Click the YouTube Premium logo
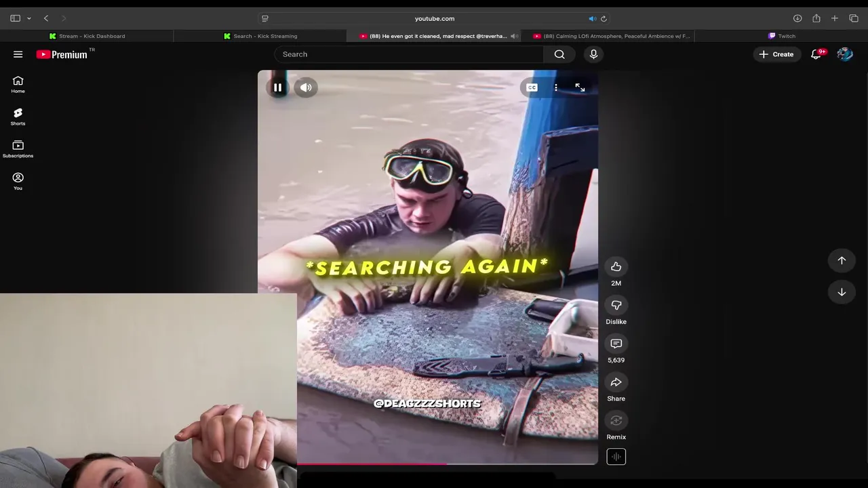 [x=62, y=54]
